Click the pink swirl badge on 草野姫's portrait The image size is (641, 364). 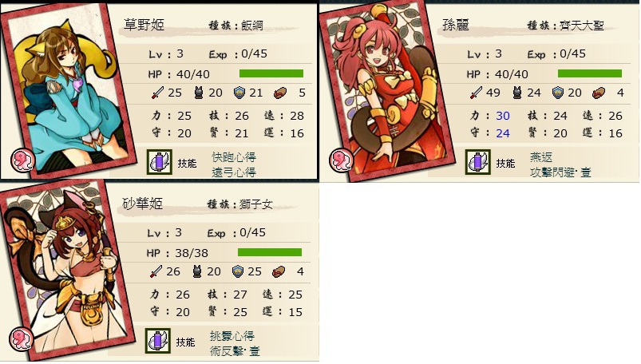click(x=22, y=160)
